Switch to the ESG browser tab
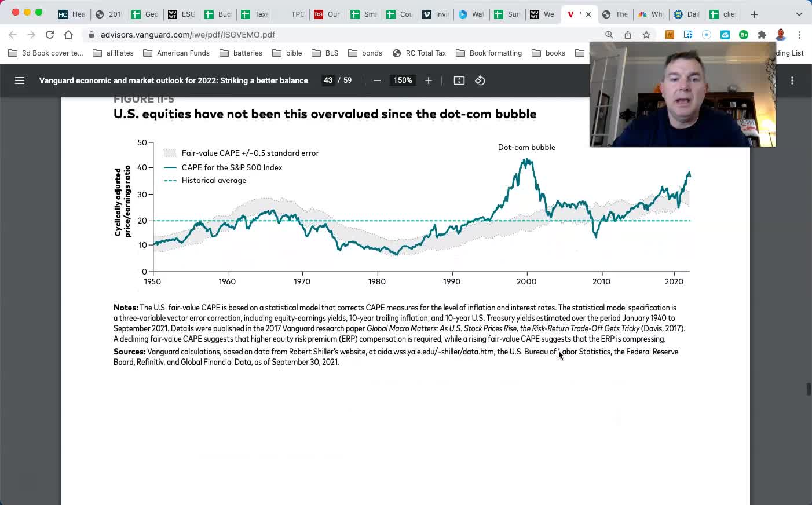The height and width of the screenshot is (505, 812). [x=181, y=14]
